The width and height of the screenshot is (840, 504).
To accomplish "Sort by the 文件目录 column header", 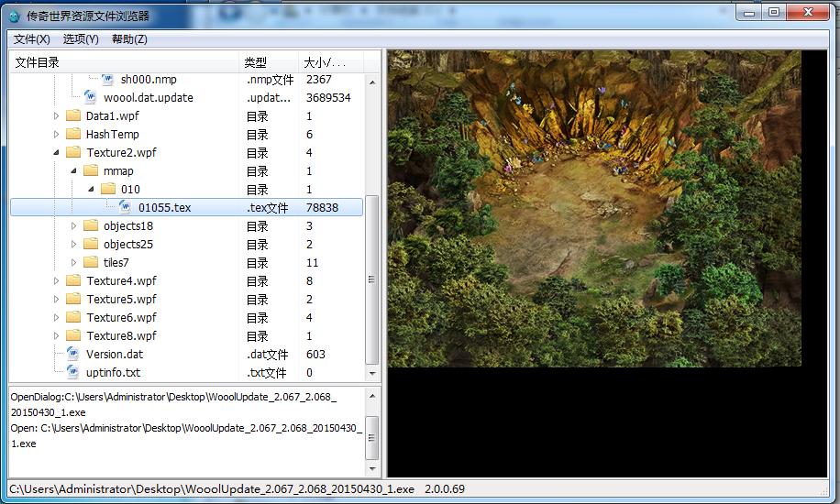I will (x=125, y=62).
